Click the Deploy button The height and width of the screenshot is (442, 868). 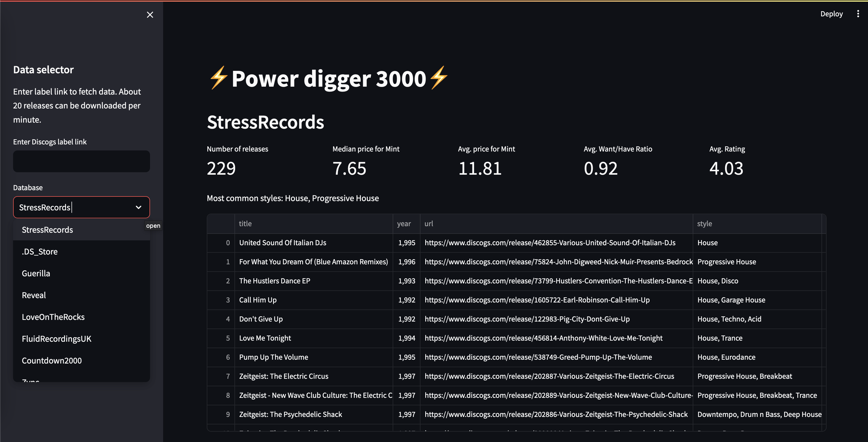point(831,14)
